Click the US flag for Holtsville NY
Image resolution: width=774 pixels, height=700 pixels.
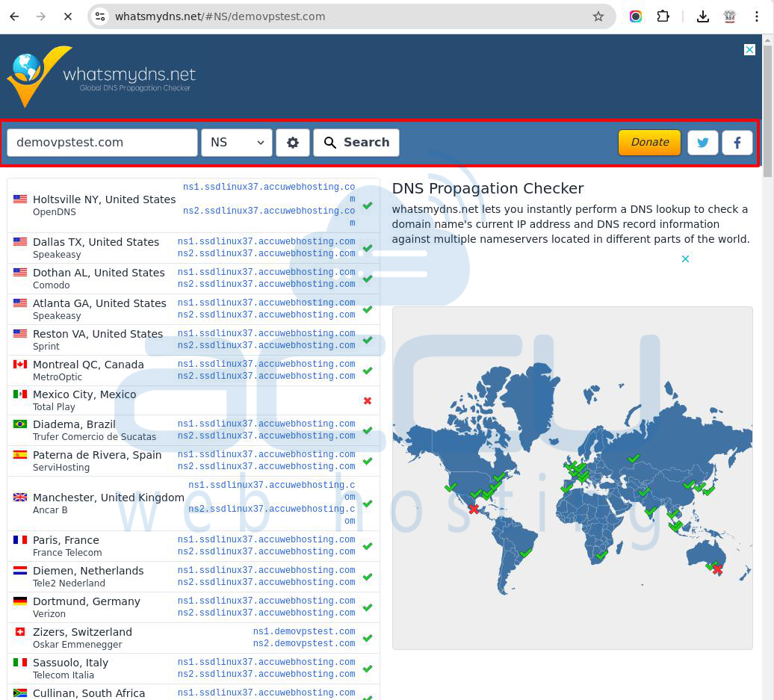click(x=20, y=199)
